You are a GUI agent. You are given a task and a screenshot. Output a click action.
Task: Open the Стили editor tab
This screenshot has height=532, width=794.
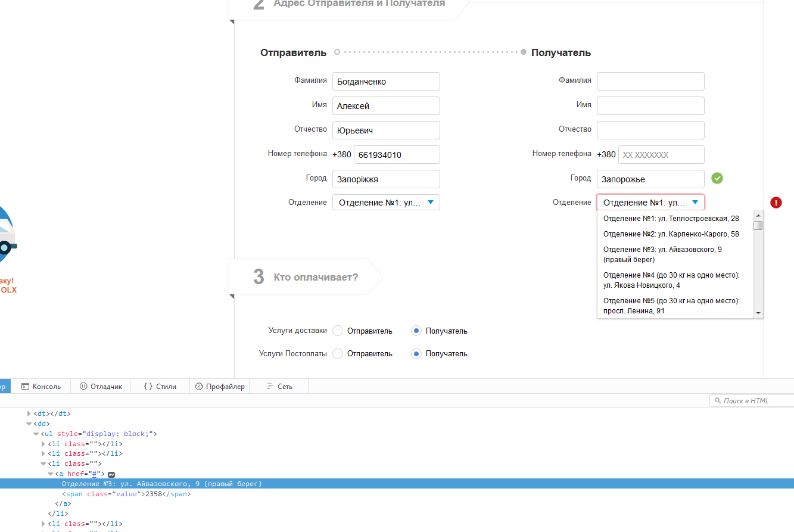(x=160, y=387)
